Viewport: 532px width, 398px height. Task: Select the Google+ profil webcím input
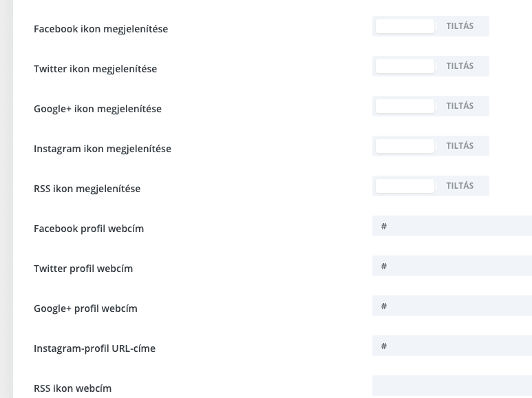click(x=452, y=306)
